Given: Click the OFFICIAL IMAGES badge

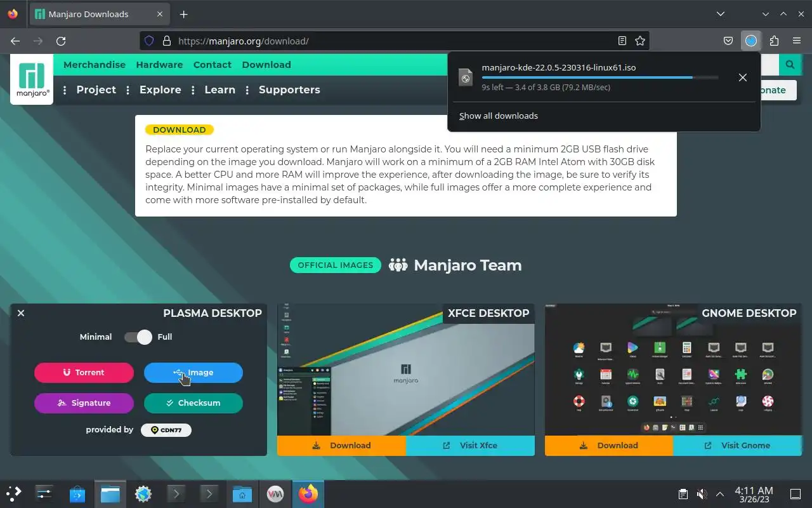Looking at the screenshot, I should coord(336,265).
